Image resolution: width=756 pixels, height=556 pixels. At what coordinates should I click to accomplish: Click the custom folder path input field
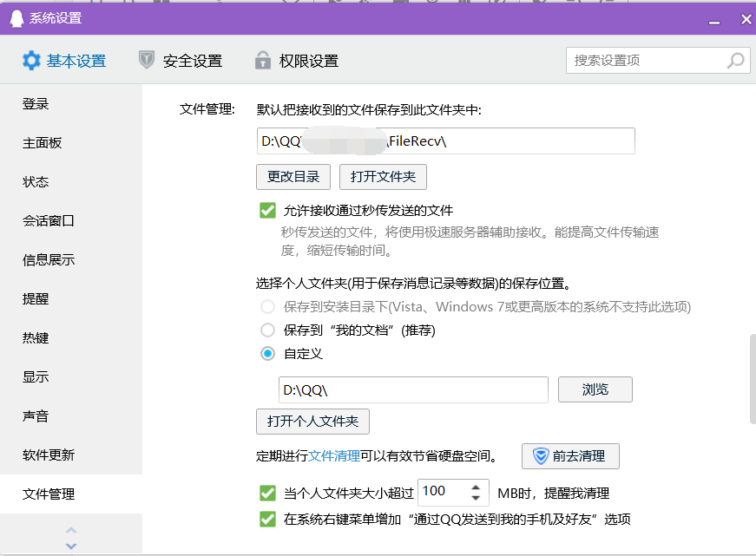point(413,389)
